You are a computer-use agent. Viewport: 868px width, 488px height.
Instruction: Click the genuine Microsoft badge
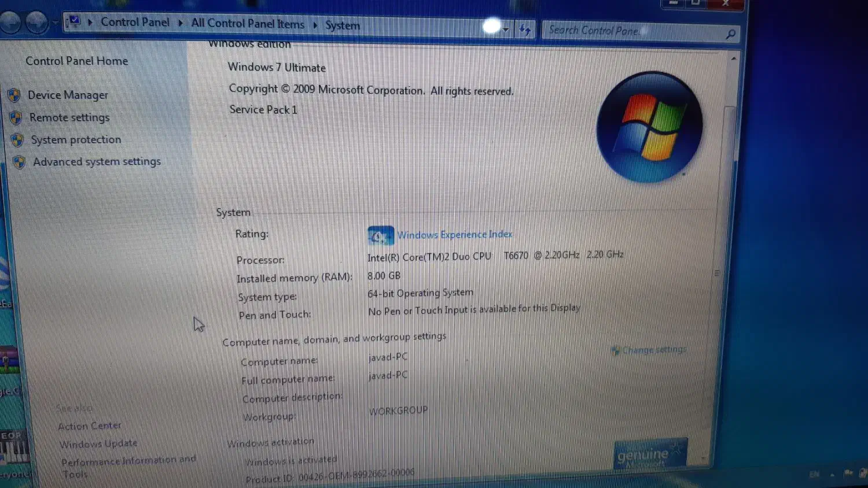pyautogui.click(x=650, y=454)
